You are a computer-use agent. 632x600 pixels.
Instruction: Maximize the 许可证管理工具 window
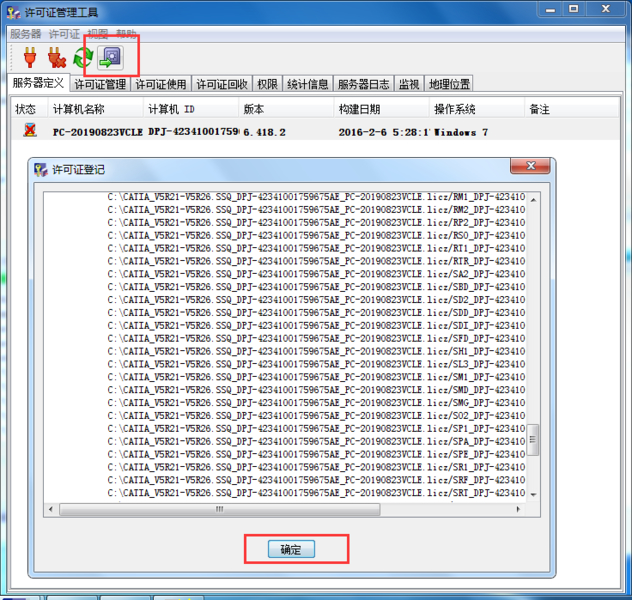pos(574,9)
